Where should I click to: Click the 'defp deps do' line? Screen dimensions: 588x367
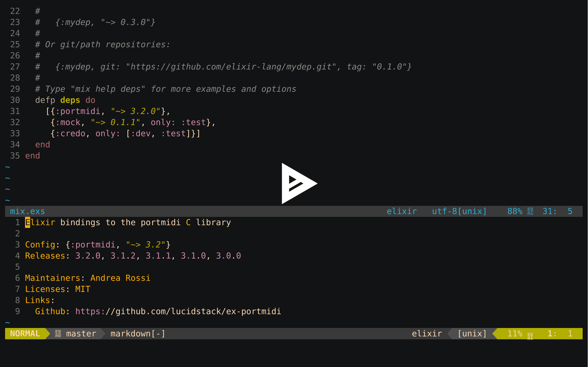[65, 100]
